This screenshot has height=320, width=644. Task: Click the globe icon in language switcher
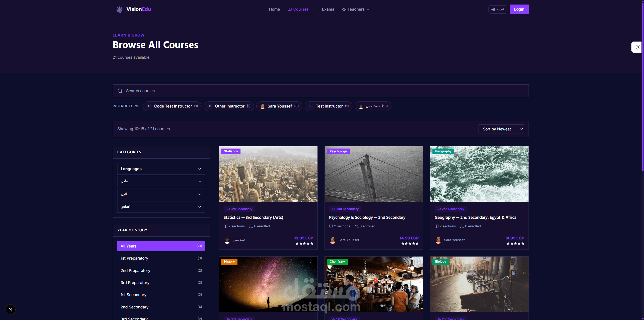(x=493, y=10)
